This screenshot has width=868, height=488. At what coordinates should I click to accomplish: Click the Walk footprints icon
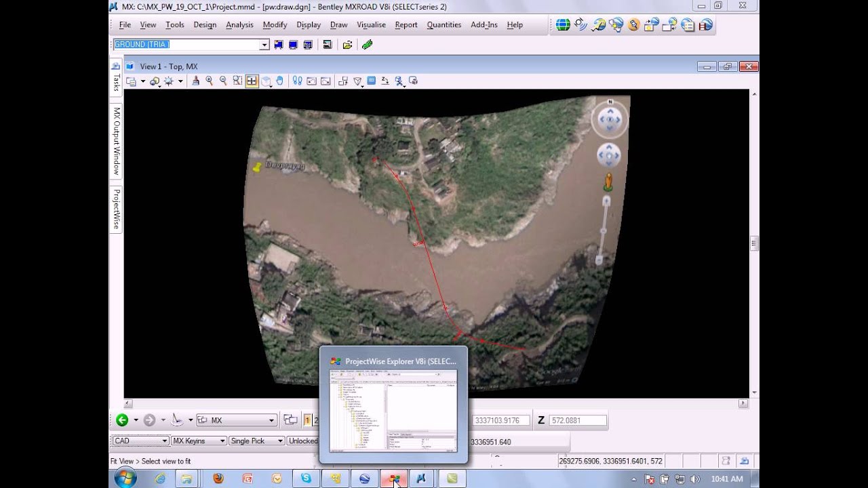[297, 81]
